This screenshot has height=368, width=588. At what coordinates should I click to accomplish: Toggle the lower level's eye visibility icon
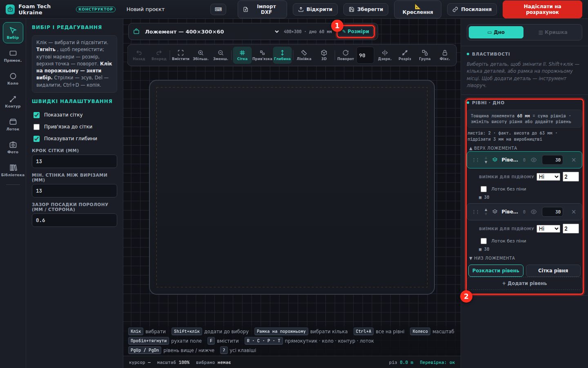[533, 212]
